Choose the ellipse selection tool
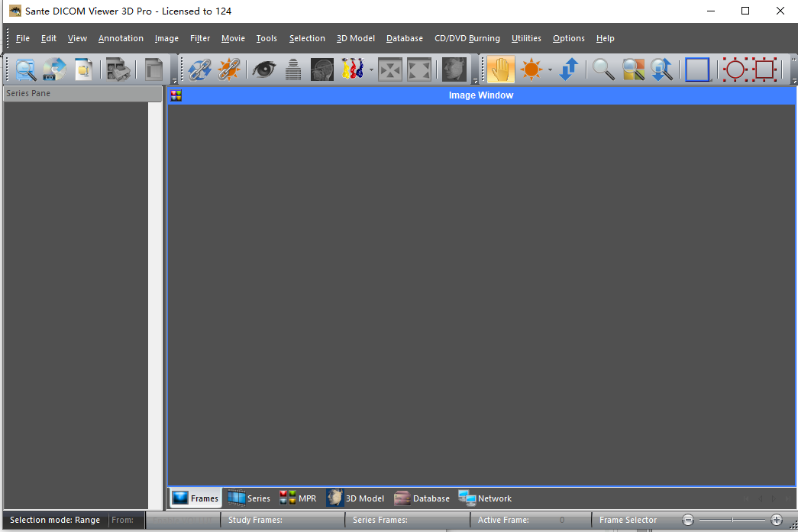This screenshot has width=798, height=532. (x=735, y=70)
